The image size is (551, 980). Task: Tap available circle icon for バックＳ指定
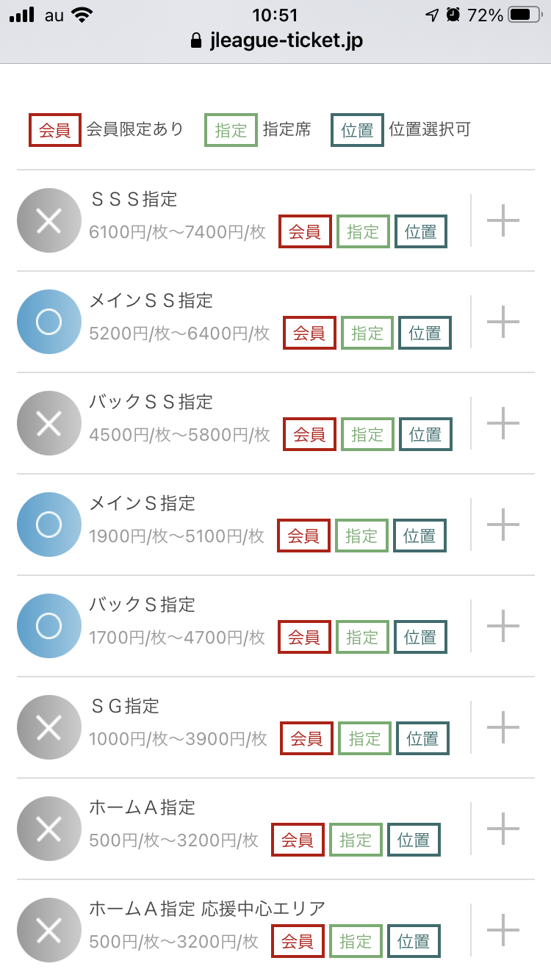48,626
